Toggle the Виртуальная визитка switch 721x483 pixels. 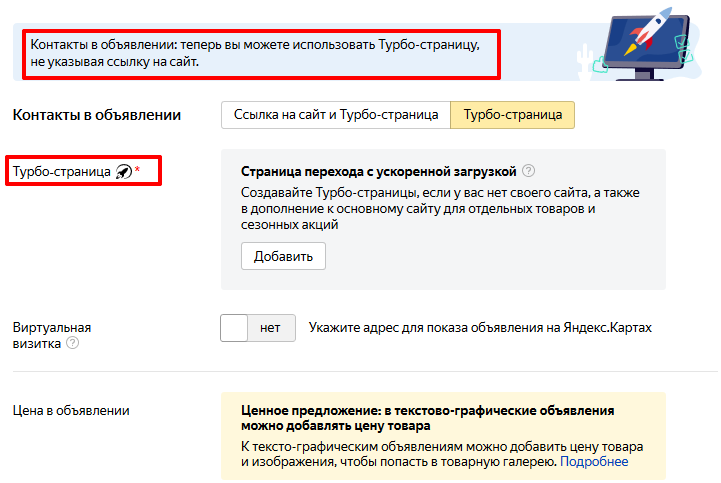click(258, 328)
